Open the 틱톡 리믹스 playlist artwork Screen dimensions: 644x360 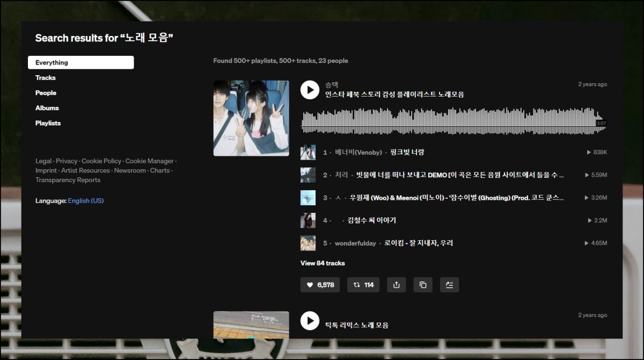pos(251,325)
